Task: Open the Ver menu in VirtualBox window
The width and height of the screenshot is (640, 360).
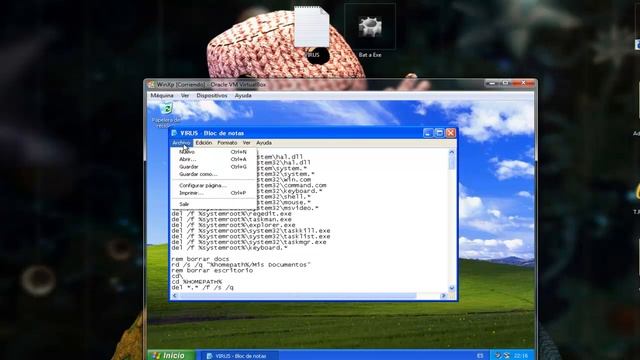Action: pyautogui.click(x=185, y=96)
